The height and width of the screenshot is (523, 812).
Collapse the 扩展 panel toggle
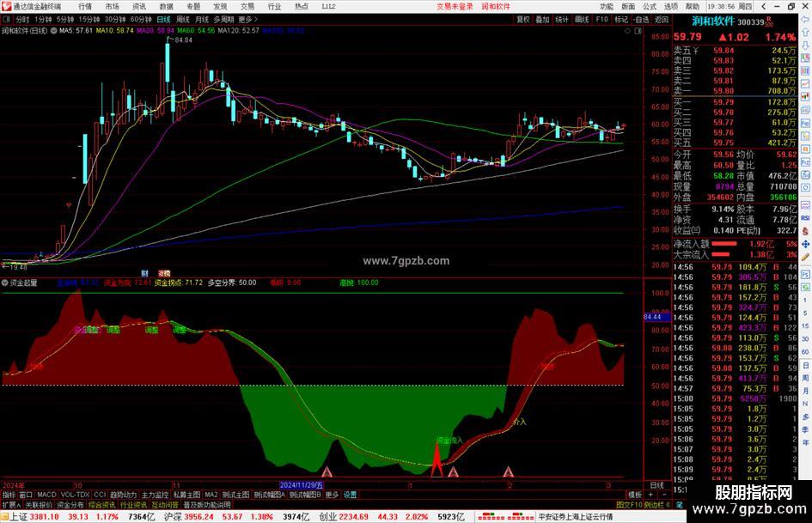(11, 505)
